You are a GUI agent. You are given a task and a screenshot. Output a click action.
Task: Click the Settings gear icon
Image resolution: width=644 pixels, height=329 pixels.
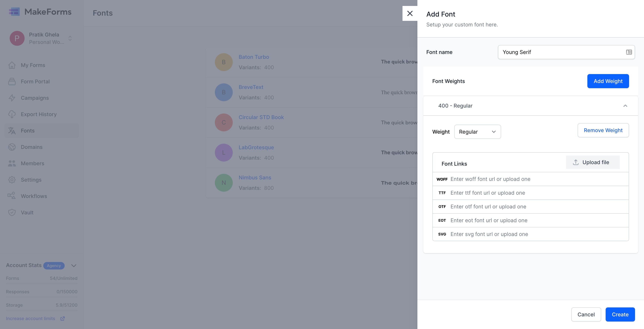click(x=12, y=180)
